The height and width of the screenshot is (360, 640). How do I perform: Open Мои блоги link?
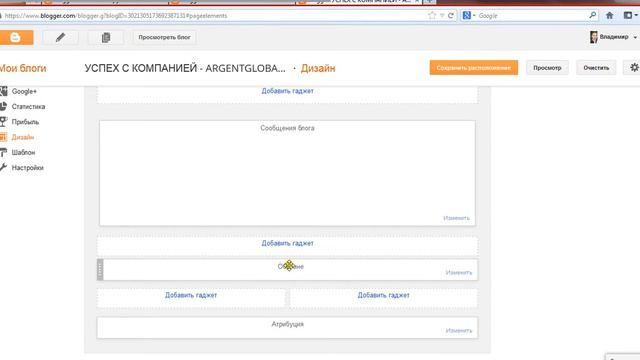point(23,68)
